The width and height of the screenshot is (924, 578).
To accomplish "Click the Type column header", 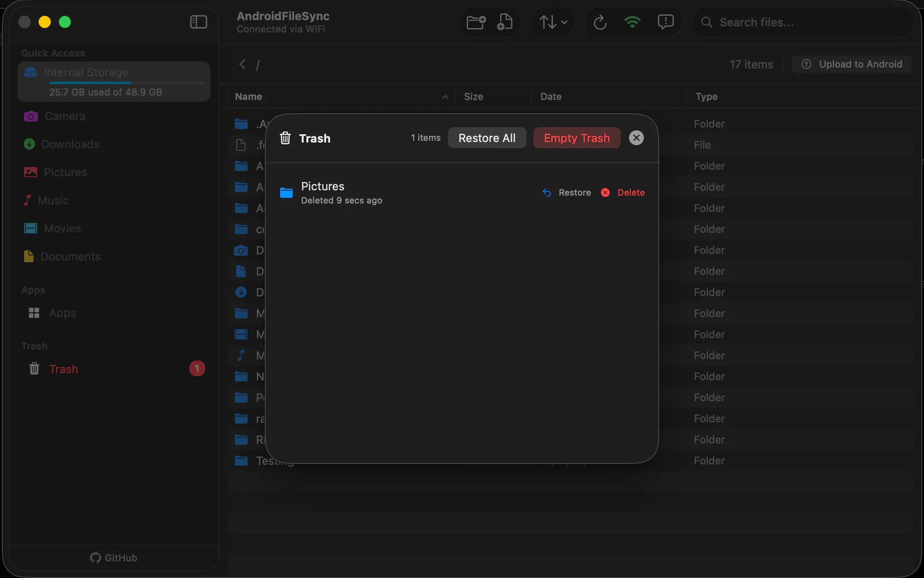I will 707,96.
